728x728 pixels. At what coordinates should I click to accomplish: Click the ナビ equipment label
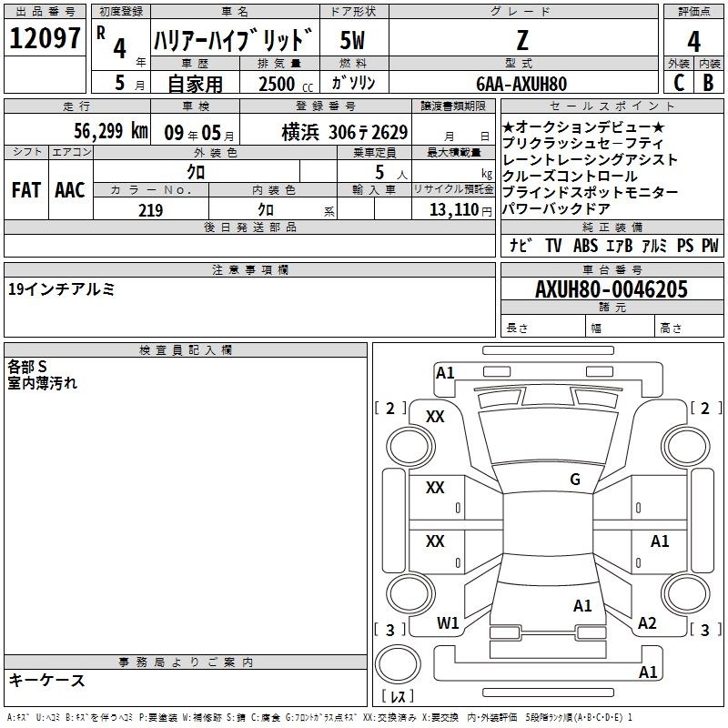tap(521, 245)
